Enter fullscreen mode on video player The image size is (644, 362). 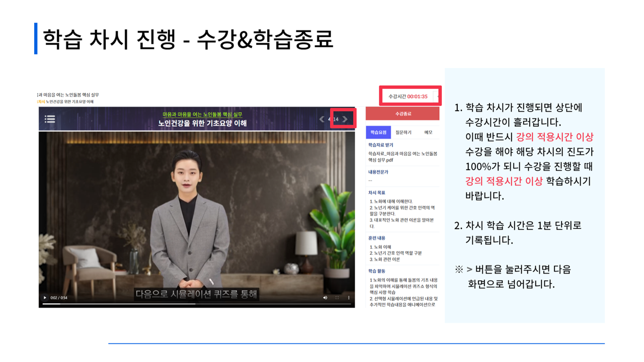(337, 298)
